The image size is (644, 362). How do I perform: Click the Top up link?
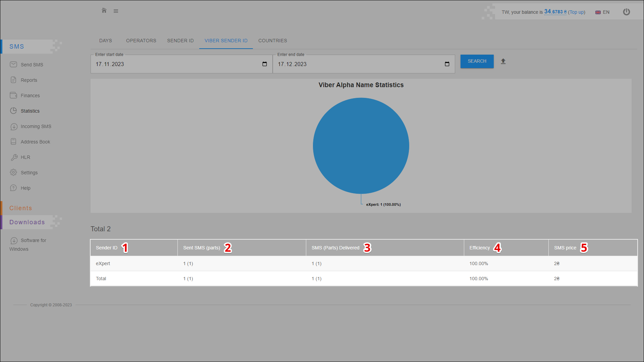click(x=577, y=12)
